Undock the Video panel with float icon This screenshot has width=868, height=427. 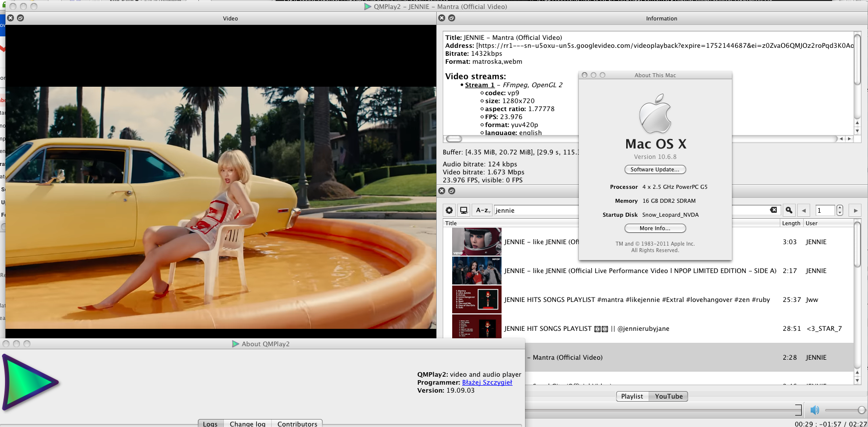coord(20,18)
